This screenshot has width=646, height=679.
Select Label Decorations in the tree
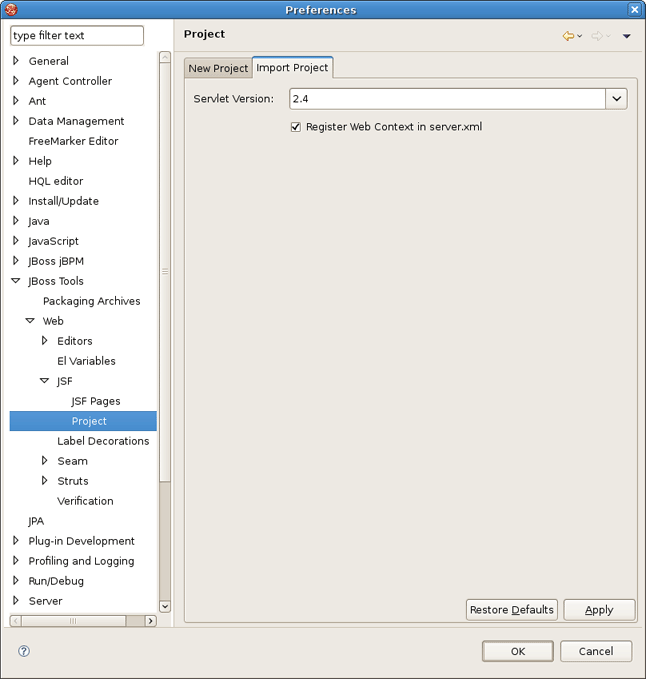[x=103, y=441]
